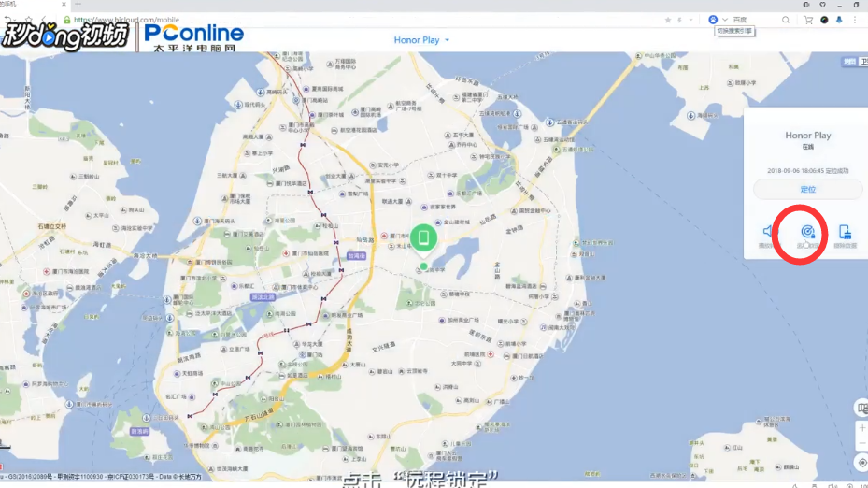Click the bookmark star icon
Viewport: 868px width, 488px height.
click(668, 20)
